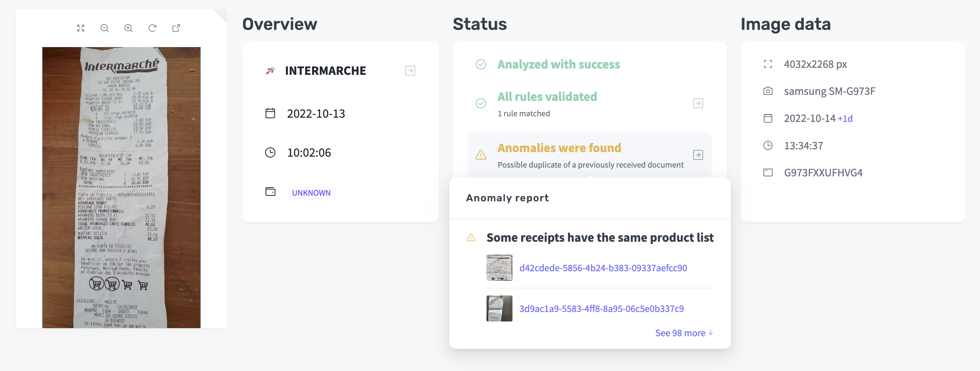Open receipt d42cdede-5856-4b24-b383-09337aefcc90 link
980x371 pixels.
click(x=603, y=268)
